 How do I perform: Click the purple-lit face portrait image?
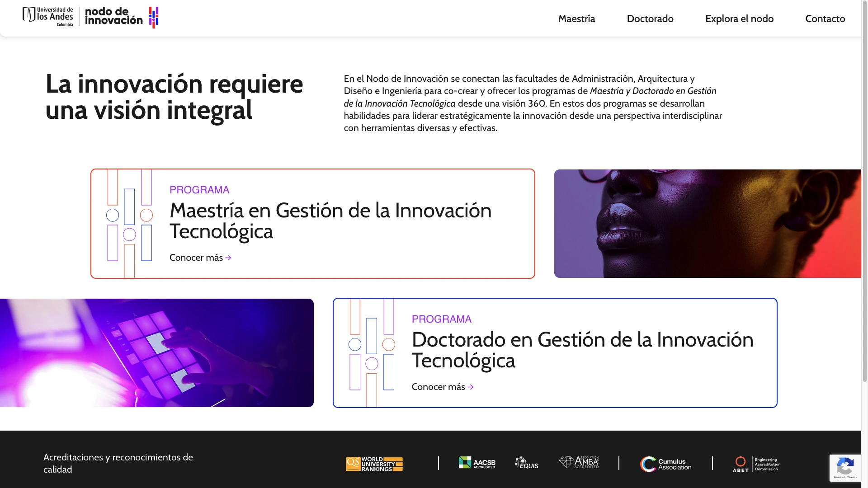coord(708,224)
